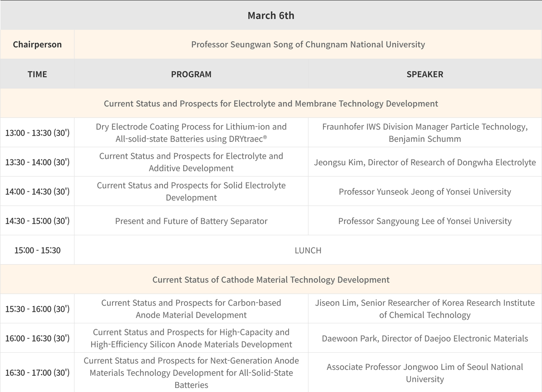The width and height of the screenshot is (542, 392).
Task: Select Professor Yunseok Jeong speaker cell
Action: pos(425,191)
